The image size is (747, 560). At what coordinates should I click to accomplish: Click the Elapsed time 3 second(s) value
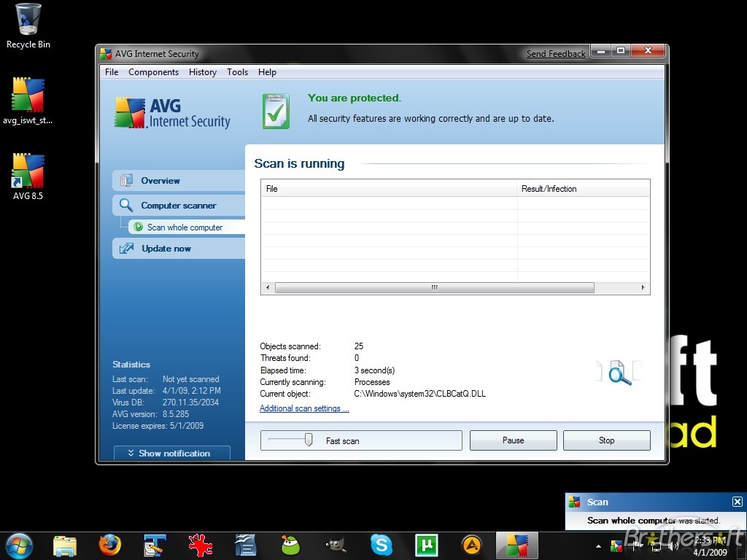click(x=374, y=370)
